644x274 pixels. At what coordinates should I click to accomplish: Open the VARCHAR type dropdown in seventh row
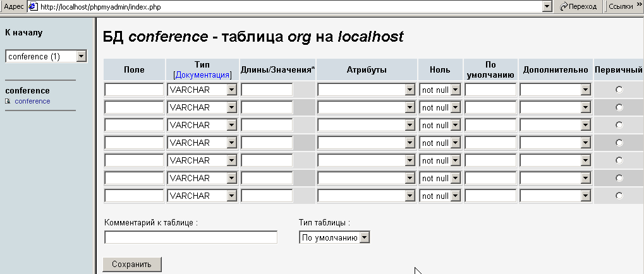click(x=202, y=196)
